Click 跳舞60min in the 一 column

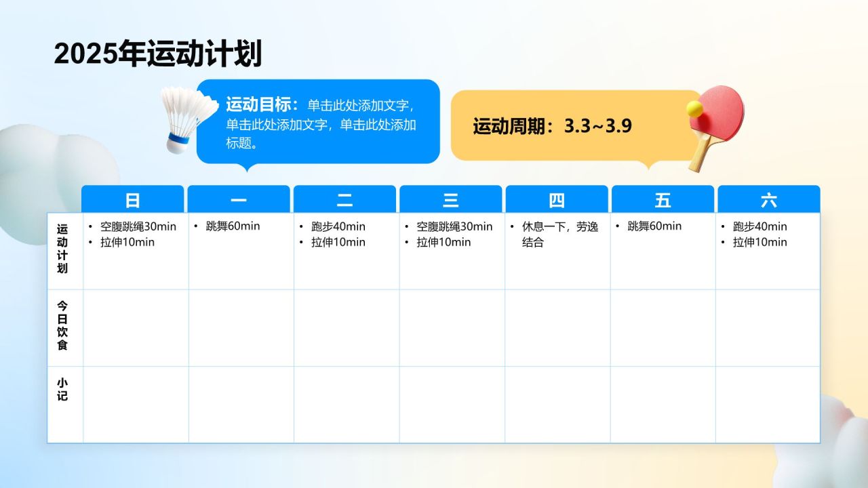pos(233,226)
